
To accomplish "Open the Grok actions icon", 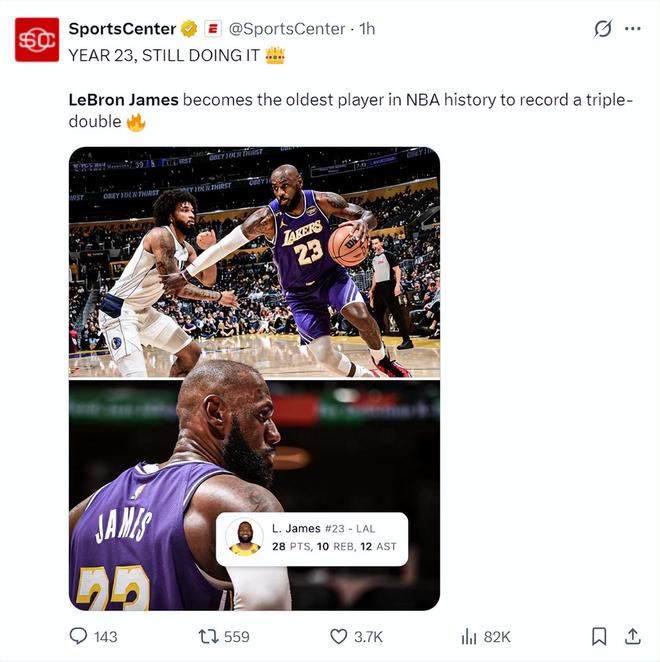I will click(602, 29).
